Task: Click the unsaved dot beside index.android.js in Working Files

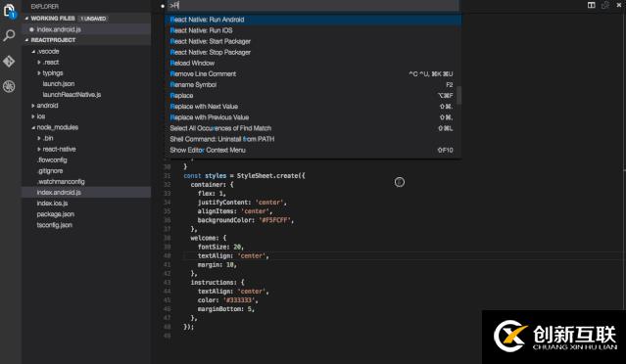Action: (x=31, y=29)
